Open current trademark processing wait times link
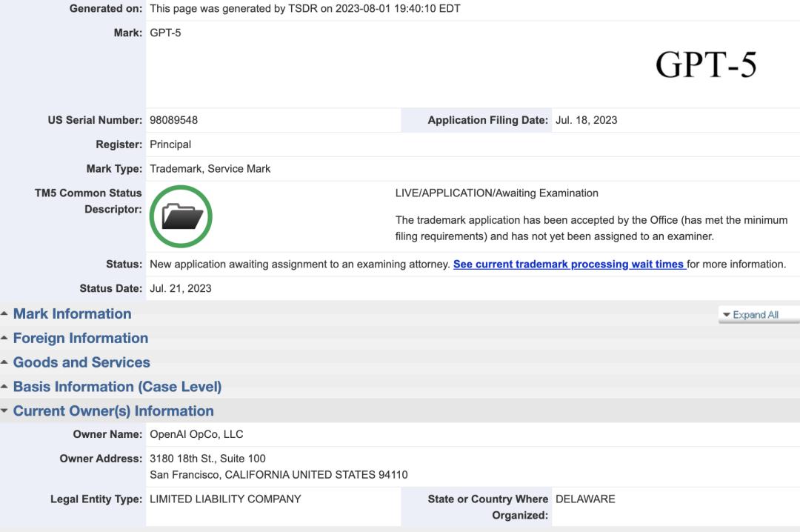 click(x=570, y=264)
